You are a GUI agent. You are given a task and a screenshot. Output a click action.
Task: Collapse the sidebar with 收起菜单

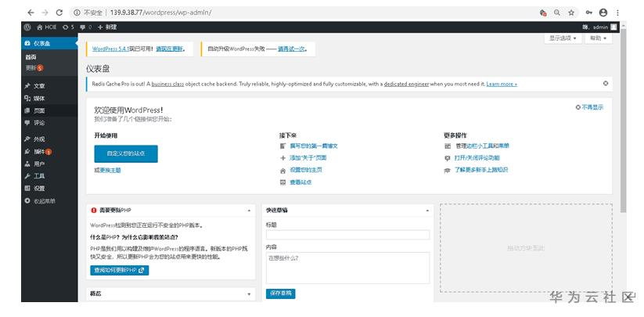coord(49,201)
